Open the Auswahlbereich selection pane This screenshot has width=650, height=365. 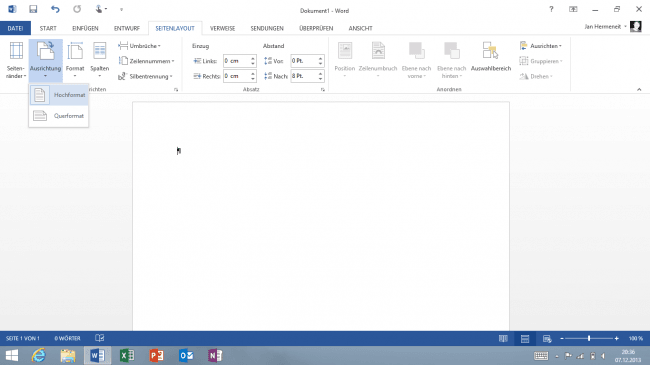(x=491, y=57)
